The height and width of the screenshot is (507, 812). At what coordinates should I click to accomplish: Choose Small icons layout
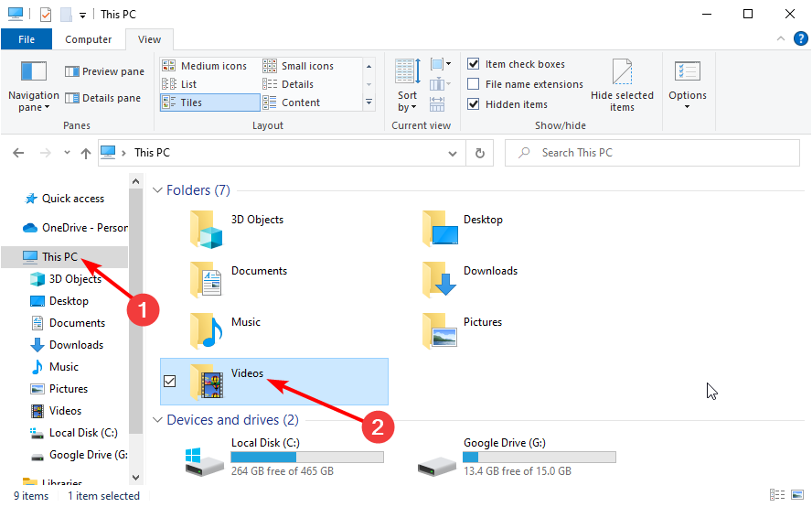click(x=298, y=66)
